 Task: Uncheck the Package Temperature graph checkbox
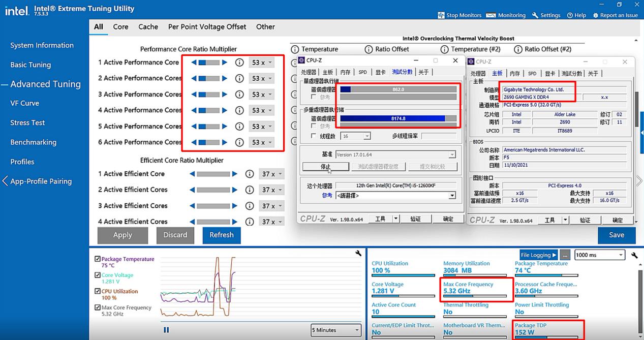(x=98, y=259)
